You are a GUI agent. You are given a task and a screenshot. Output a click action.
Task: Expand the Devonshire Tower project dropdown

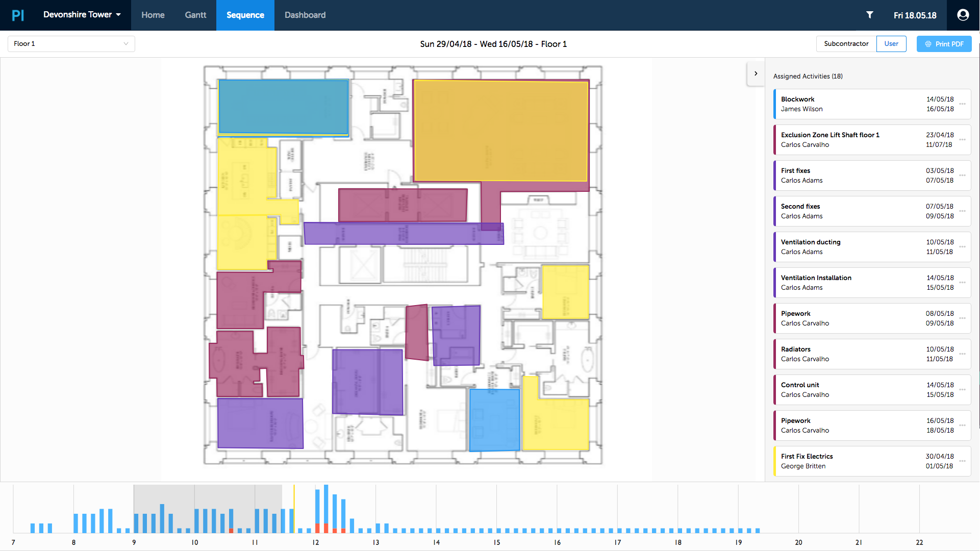[82, 15]
